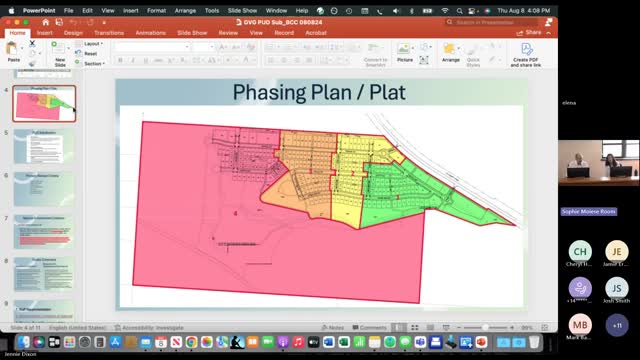Open the Arrange menu in menu bar
640x360 pixels.
coord(185,11)
